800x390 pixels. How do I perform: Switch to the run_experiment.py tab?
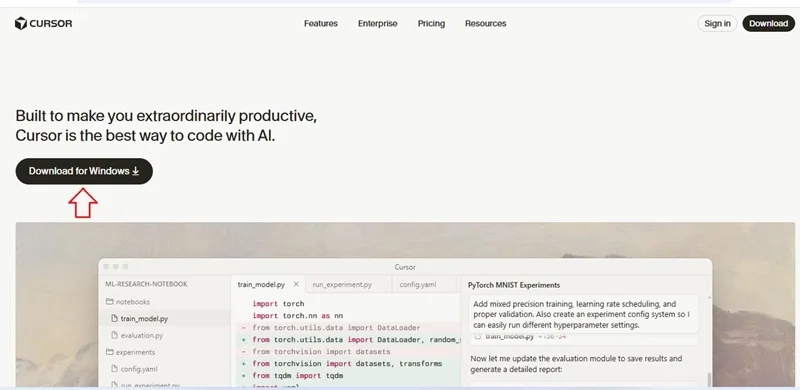[342, 284]
